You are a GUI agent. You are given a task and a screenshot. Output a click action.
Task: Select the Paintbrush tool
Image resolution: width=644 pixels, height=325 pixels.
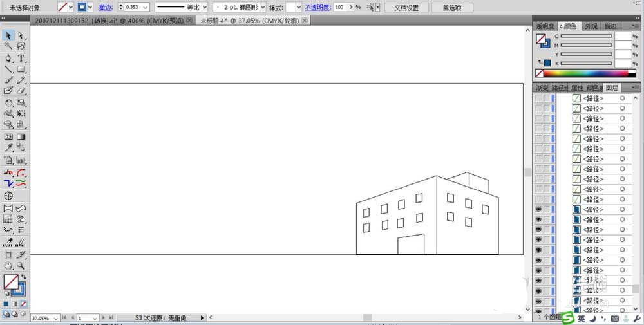[x=9, y=80]
